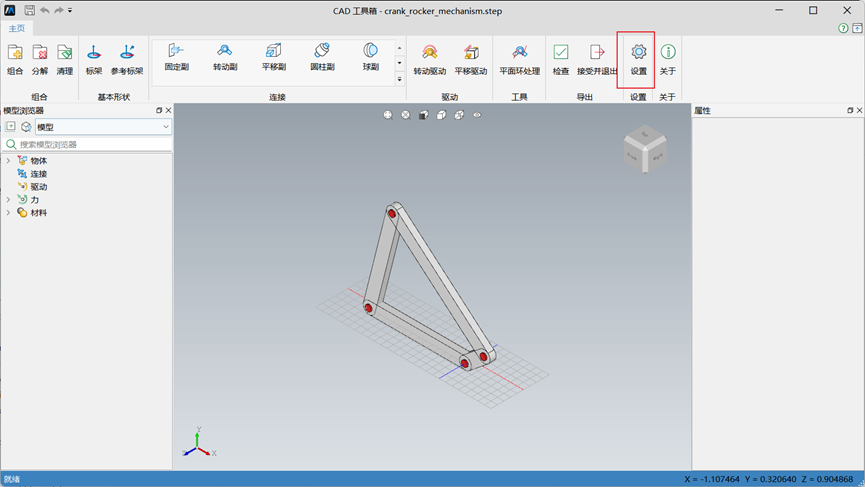Screen dimensions: 865x487
Task: Click the cube filter icon in model browser
Action: click(x=26, y=127)
